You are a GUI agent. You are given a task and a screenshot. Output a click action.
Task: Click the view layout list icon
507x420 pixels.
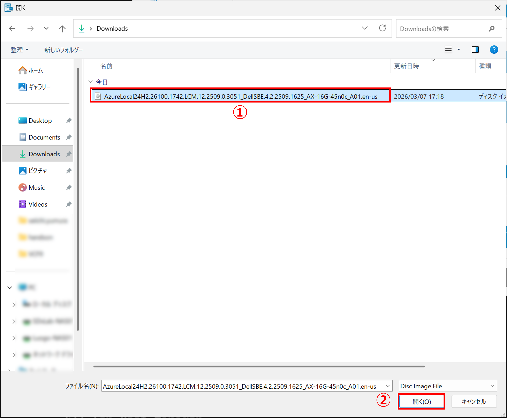(448, 50)
